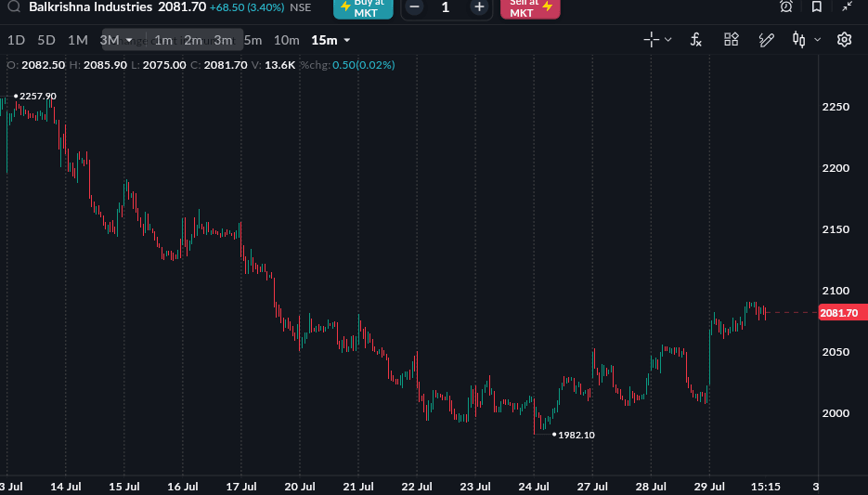Click the 23 Jul date axis label
Viewport: 868px width, 495px height.
click(475, 487)
